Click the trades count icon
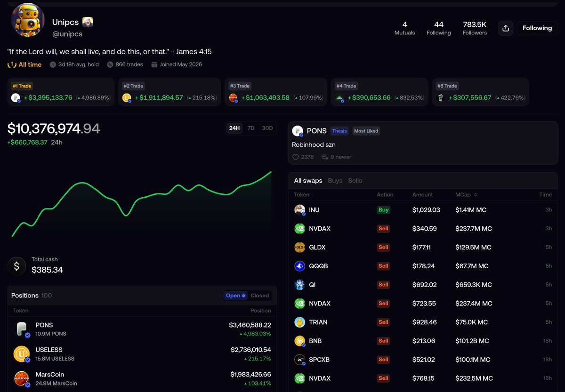The image size is (565, 392). click(x=110, y=64)
